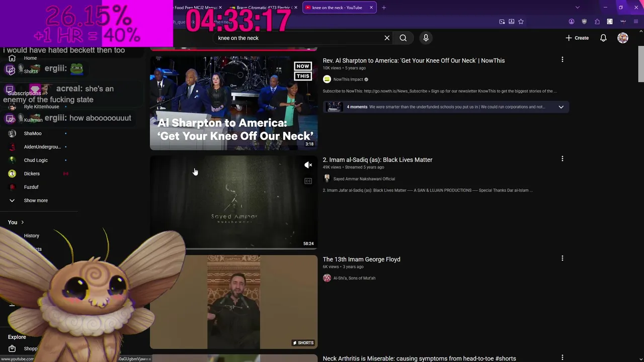Open the '4 moments' chapter thumbnail

coord(334,107)
